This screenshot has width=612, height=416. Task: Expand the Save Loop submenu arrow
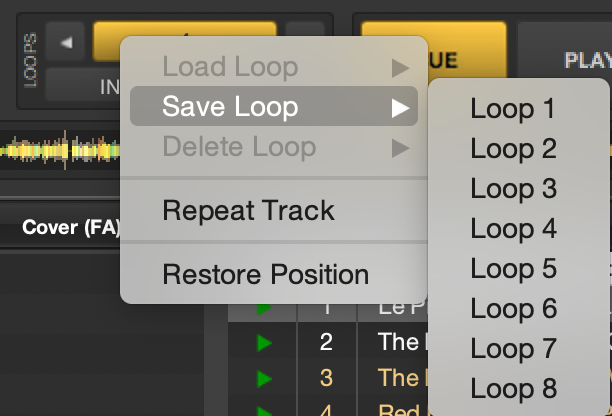(400, 106)
